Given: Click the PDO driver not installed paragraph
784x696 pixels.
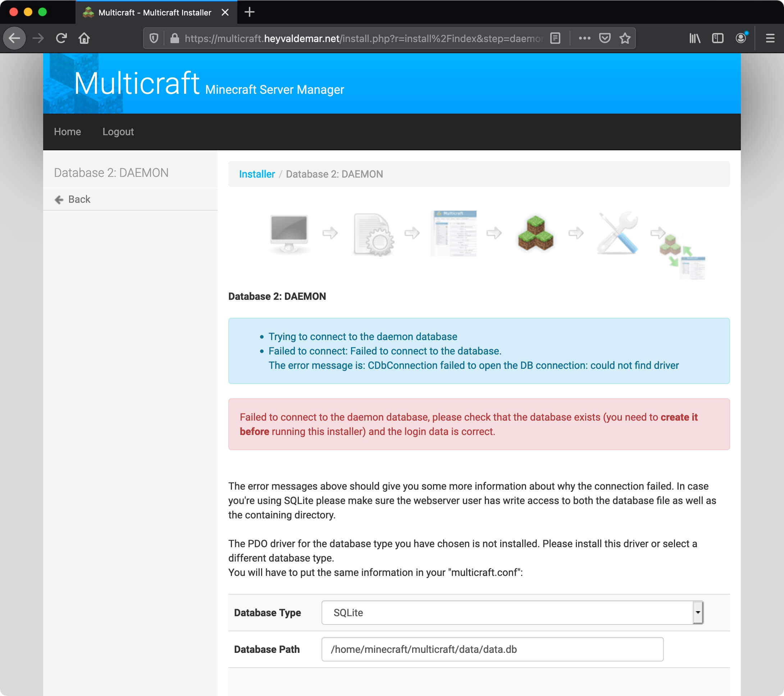Looking at the screenshot, I should click(x=462, y=551).
